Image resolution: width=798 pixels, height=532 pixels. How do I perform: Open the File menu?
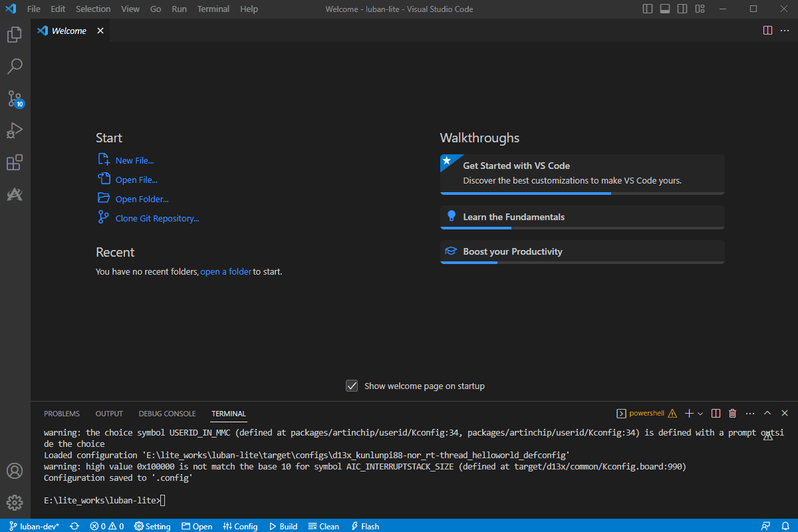pyautogui.click(x=34, y=9)
